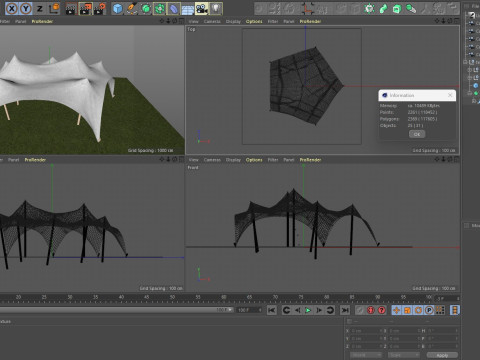The image size is (480, 360).
Task: Play the animation forwards
Action: pyautogui.click(x=308, y=310)
